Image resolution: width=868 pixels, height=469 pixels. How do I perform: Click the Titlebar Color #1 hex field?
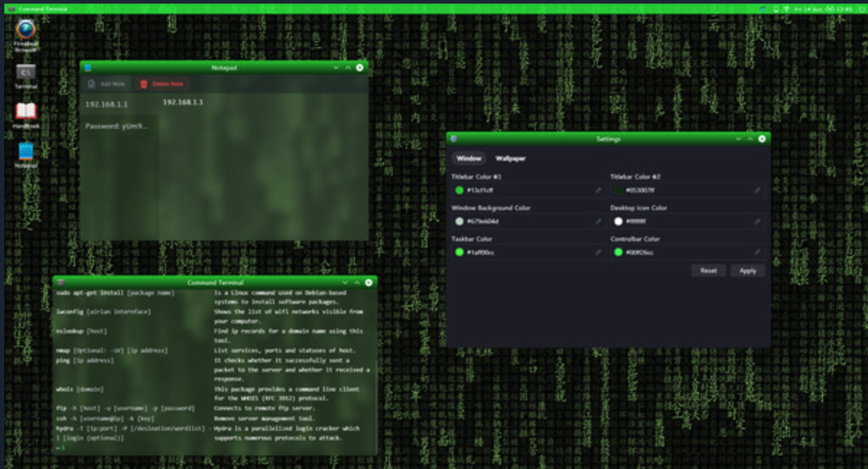(x=529, y=190)
